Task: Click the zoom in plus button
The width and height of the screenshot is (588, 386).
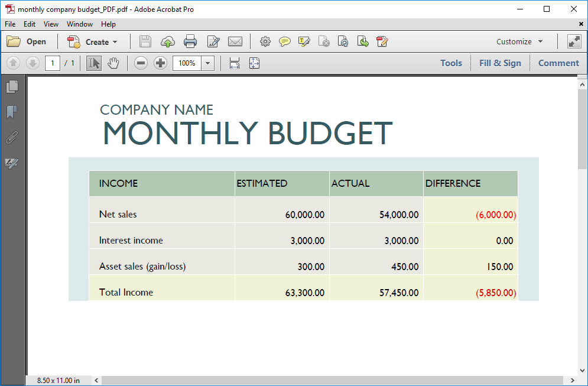Action: coord(160,63)
